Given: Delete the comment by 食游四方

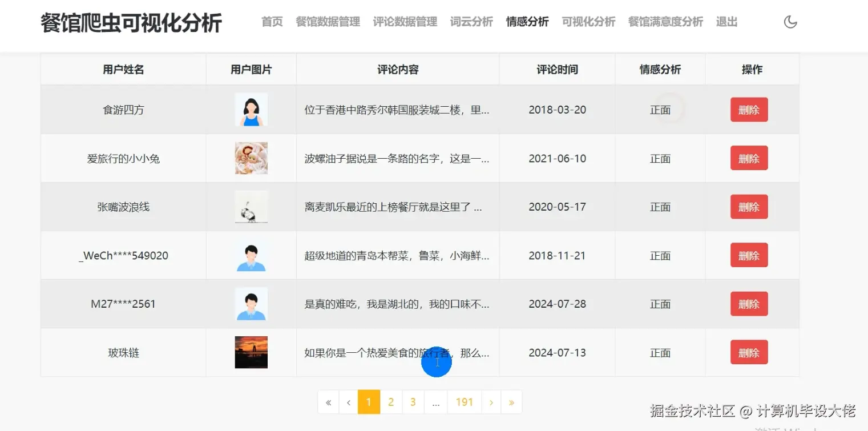Looking at the screenshot, I should click(749, 110).
